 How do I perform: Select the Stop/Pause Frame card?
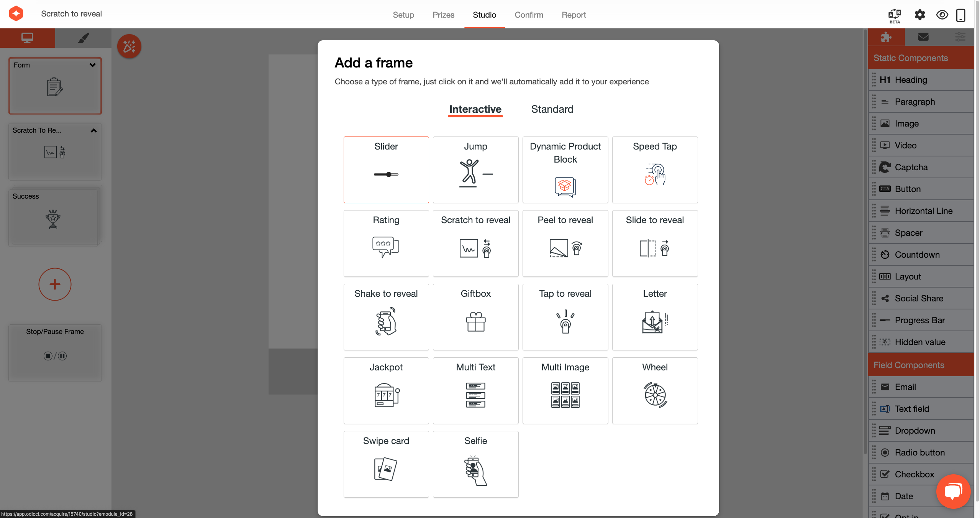(x=55, y=352)
